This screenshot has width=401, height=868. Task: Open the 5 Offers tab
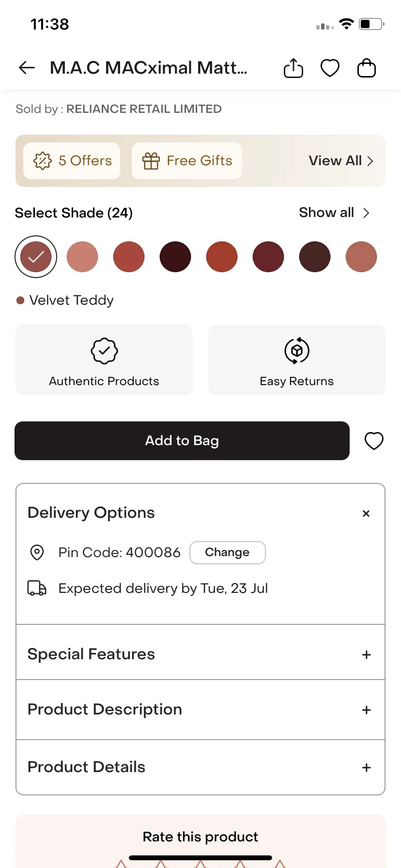pyautogui.click(x=72, y=161)
